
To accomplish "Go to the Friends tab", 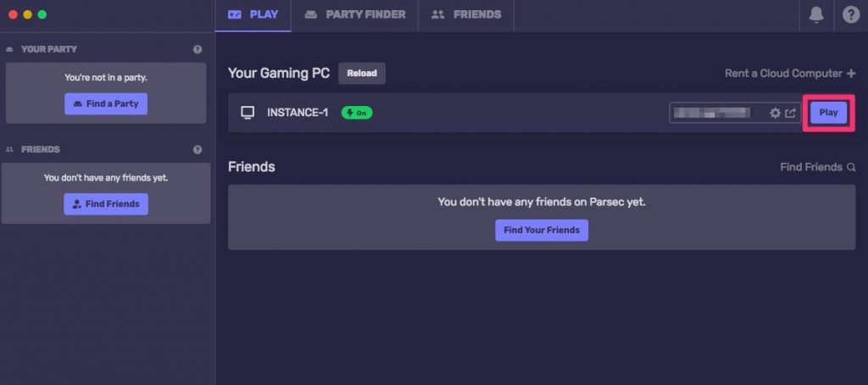I will click(466, 14).
